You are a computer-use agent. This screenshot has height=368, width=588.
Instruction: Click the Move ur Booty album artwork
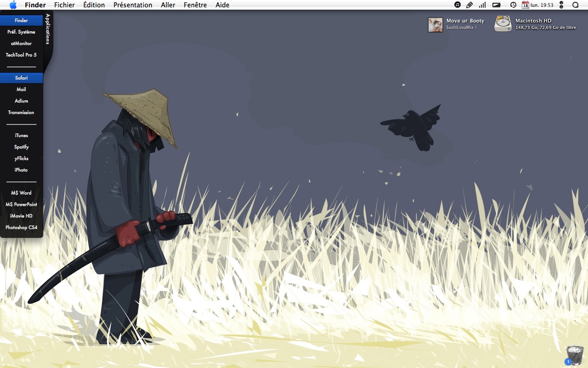click(x=435, y=24)
